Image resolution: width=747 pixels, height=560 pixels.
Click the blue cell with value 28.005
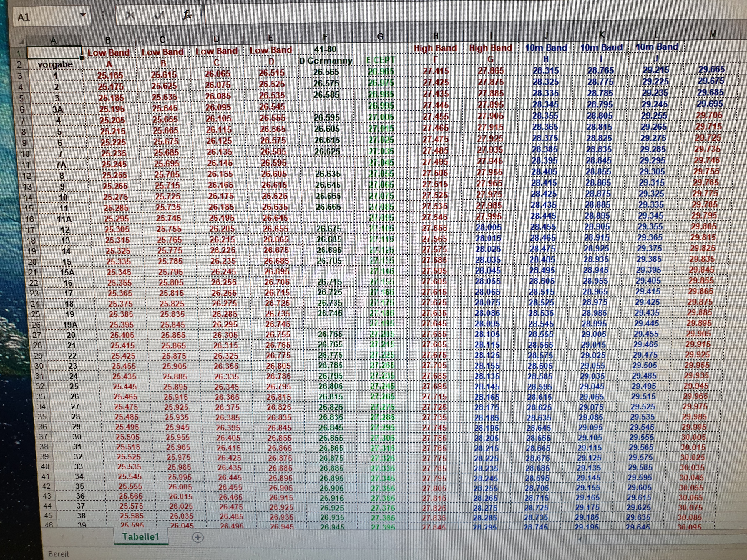pos(488,228)
